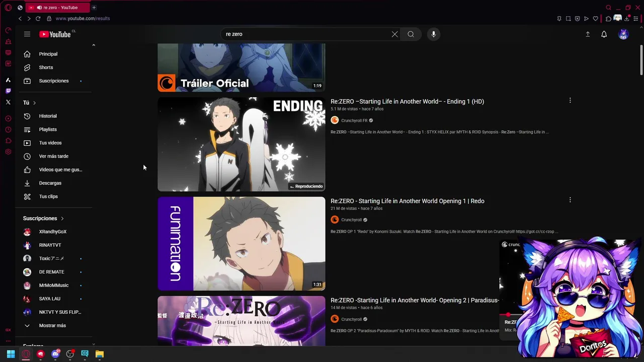Open the SAYA LAU channel
This screenshot has height=362, width=644.
[54, 299]
